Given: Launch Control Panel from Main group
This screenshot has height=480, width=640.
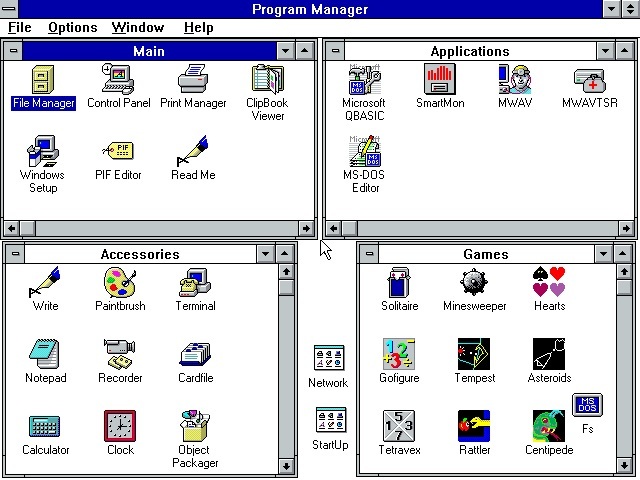Looking at the screenshot, I should pos(118,79).
